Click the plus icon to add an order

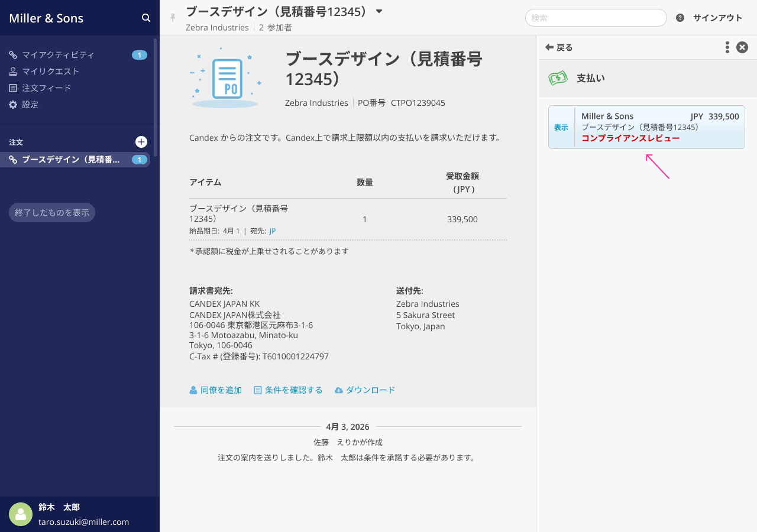point(141,142)
